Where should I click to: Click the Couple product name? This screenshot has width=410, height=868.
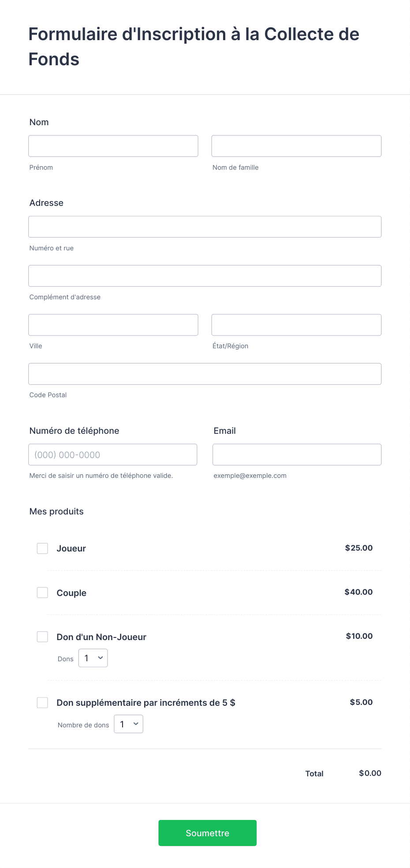[71, 593]
